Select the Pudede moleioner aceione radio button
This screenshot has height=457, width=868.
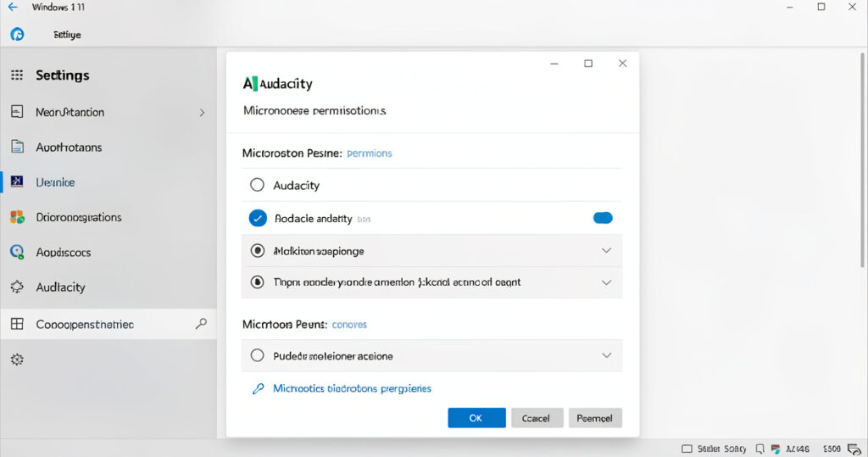pyautogui.click(x=258, y=355)
